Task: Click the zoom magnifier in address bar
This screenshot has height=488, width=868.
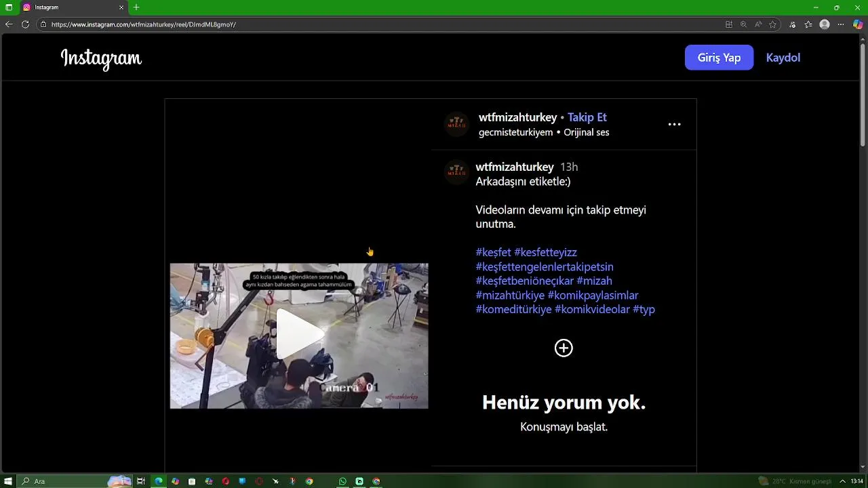Action: coord(743,24)
